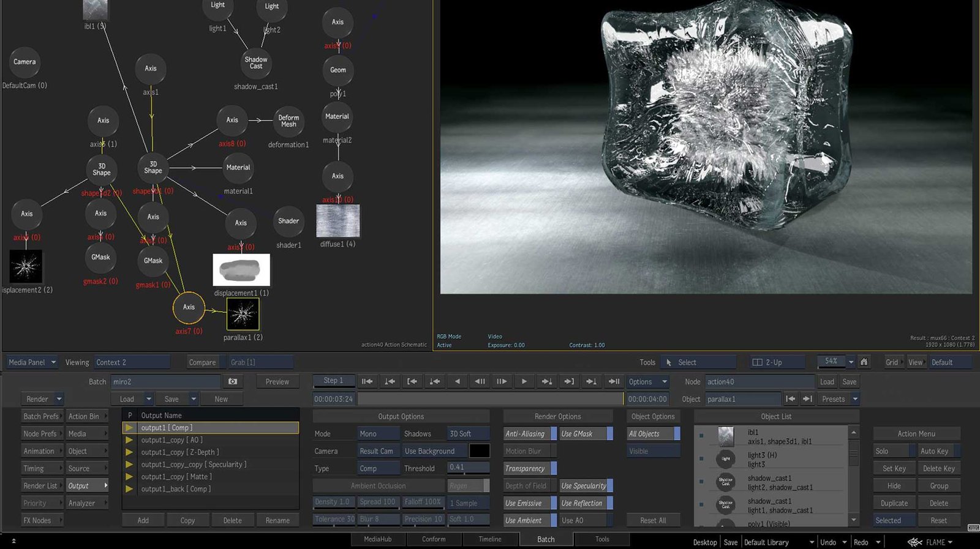Click the Deform Mesh node
Viewport: 980px width, 549px height.
(x=288, y=121)
